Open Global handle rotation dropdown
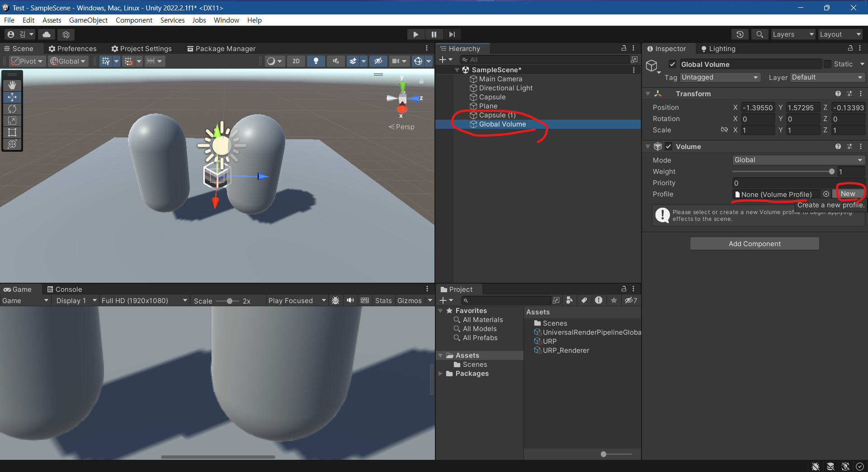Screen dimensions: 868x472 coord(68,61)
